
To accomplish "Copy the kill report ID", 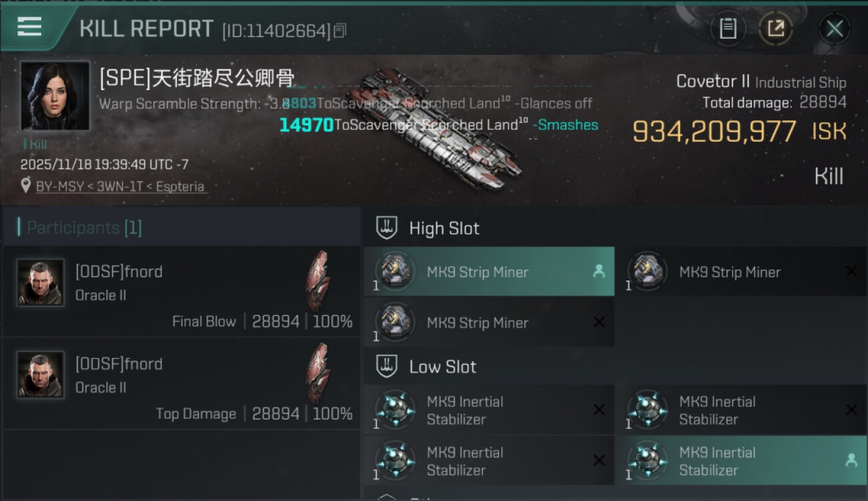I will [340, 31].
